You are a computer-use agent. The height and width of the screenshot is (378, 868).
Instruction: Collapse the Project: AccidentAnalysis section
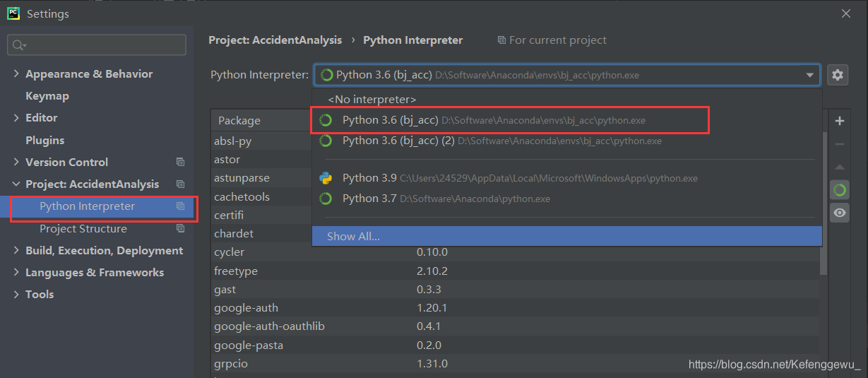coord(16,184)
